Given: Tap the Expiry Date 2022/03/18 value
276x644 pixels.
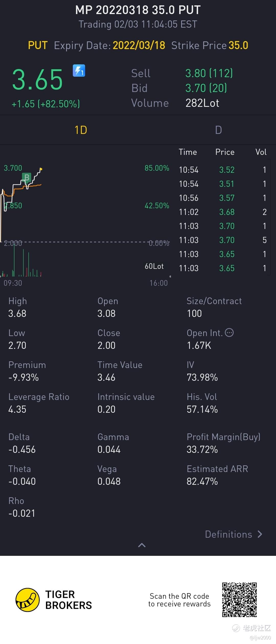Looking at the screenshot, I should [x=139, y=45].
